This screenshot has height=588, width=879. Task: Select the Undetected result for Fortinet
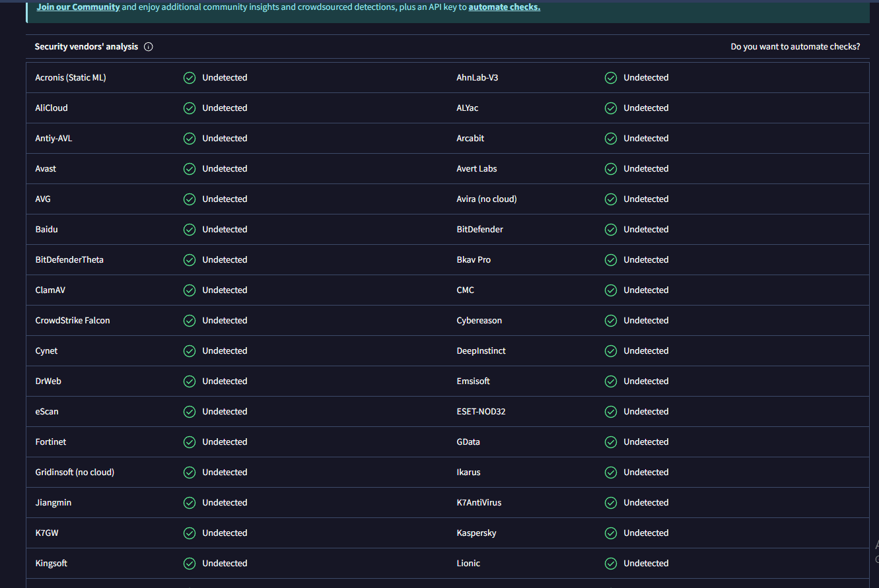(225, 442)
